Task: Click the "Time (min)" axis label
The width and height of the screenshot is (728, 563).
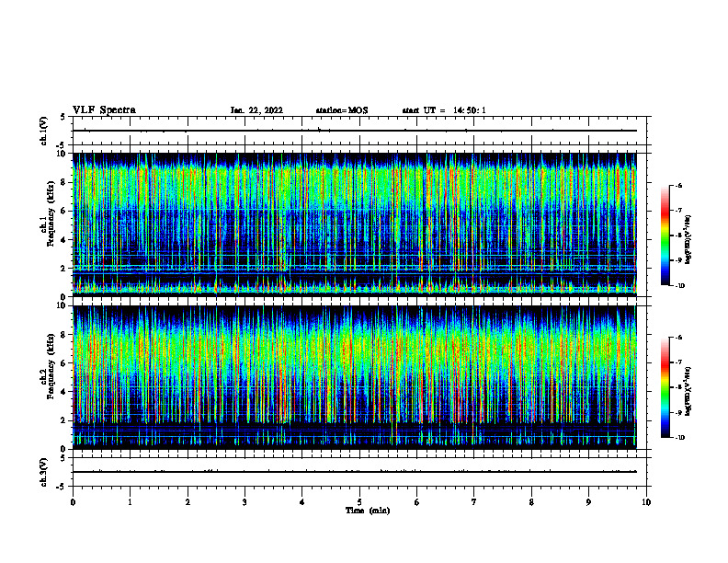Action: point(368,511)
